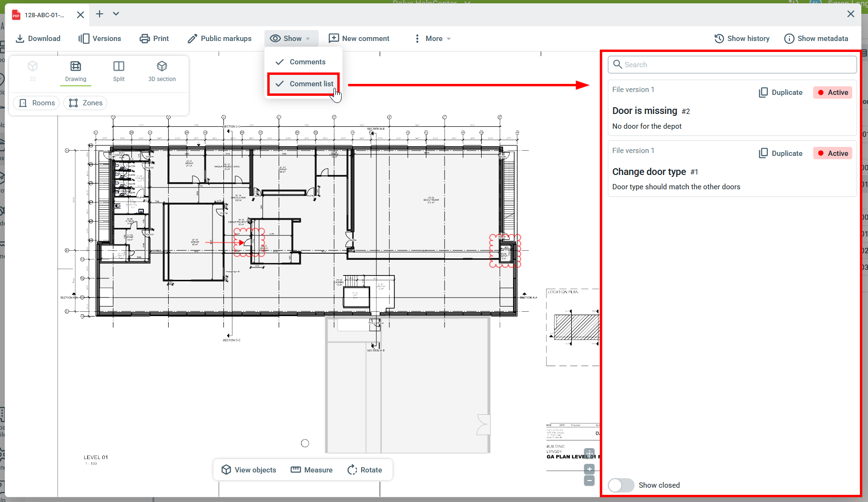868x502 pixels.
Task: Select the Drawing view tab
Action: pyautogui.click(x=76, y=71)
